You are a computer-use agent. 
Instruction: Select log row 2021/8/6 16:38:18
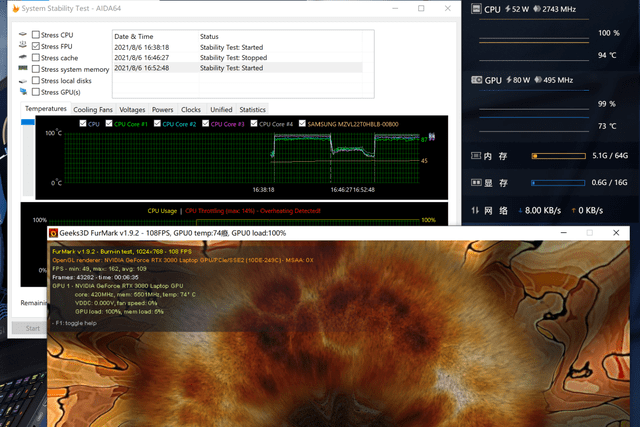coord(237,47)
